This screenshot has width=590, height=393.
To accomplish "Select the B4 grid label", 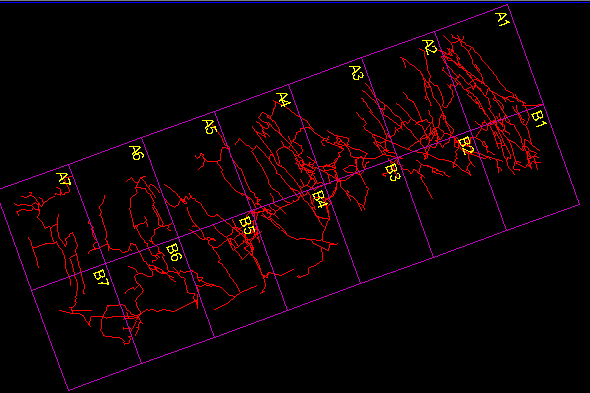I will click(320, 200).
